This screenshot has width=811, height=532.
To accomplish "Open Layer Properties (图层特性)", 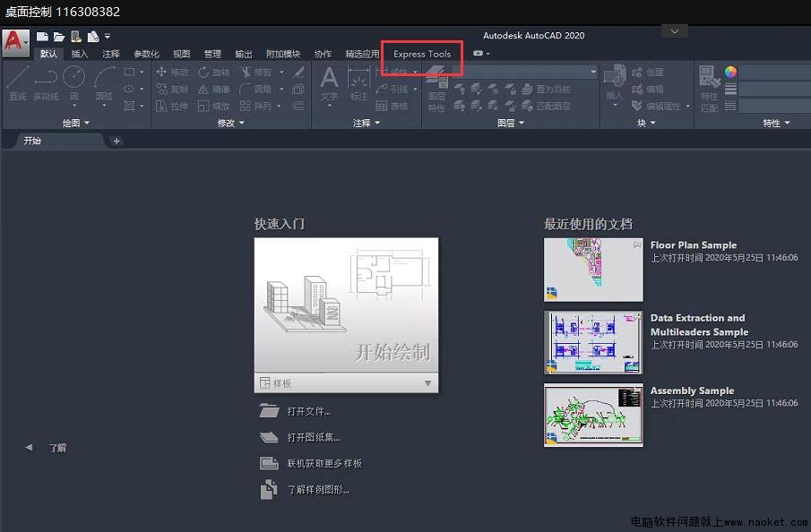I will [436, 90].
